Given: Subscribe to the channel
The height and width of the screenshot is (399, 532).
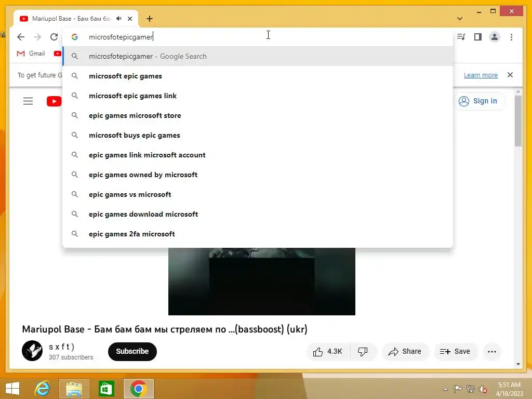Looking at the screenshot, I should [x=132, y=352].
